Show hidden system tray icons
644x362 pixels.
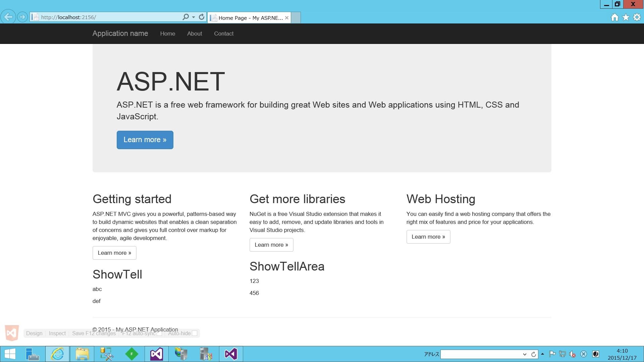click(x=542, y=354)
